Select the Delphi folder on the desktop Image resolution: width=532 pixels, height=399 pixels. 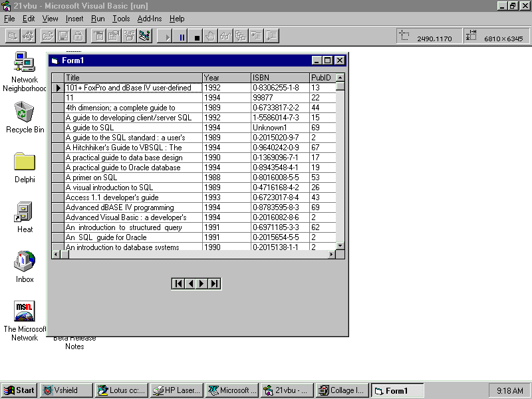(x=25, y=162)
